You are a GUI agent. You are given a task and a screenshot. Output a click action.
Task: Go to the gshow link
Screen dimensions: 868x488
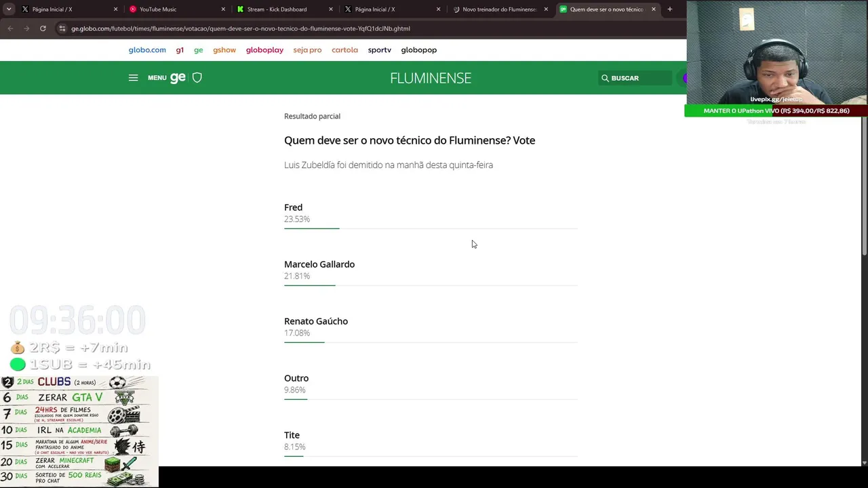click(x=224, y=50)
